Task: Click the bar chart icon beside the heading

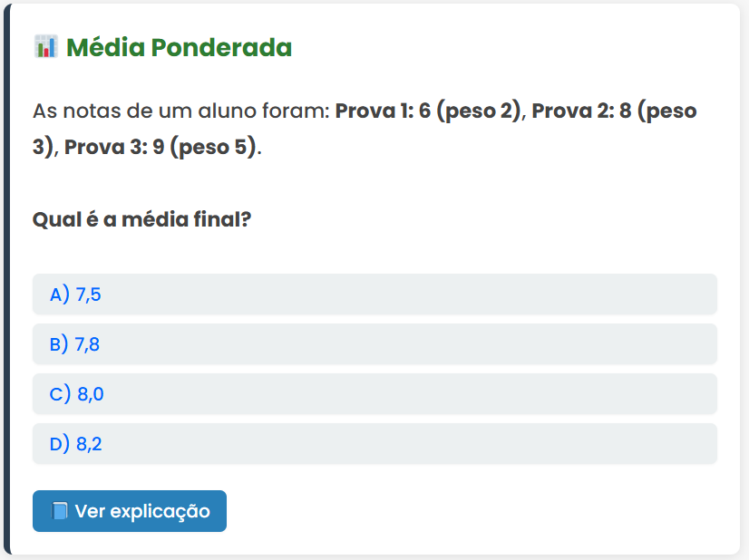Action: tap(45, 47)
